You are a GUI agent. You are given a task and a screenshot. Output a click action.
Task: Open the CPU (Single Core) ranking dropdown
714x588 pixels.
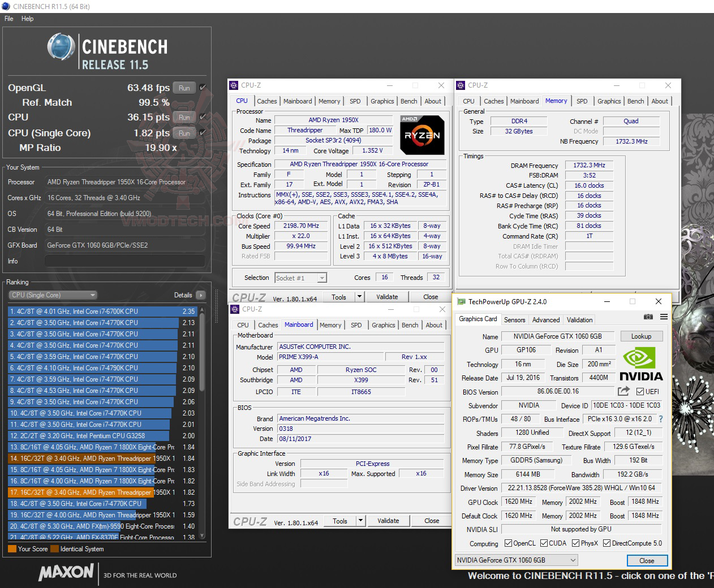click(x=92, y=295)
